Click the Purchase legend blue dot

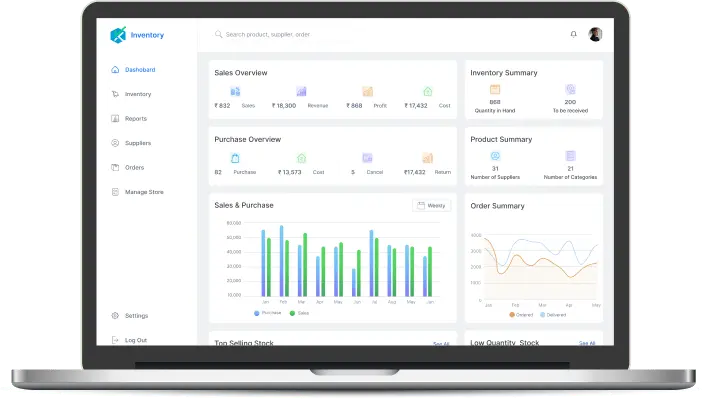pyautogui.click(x=257, y=313)
